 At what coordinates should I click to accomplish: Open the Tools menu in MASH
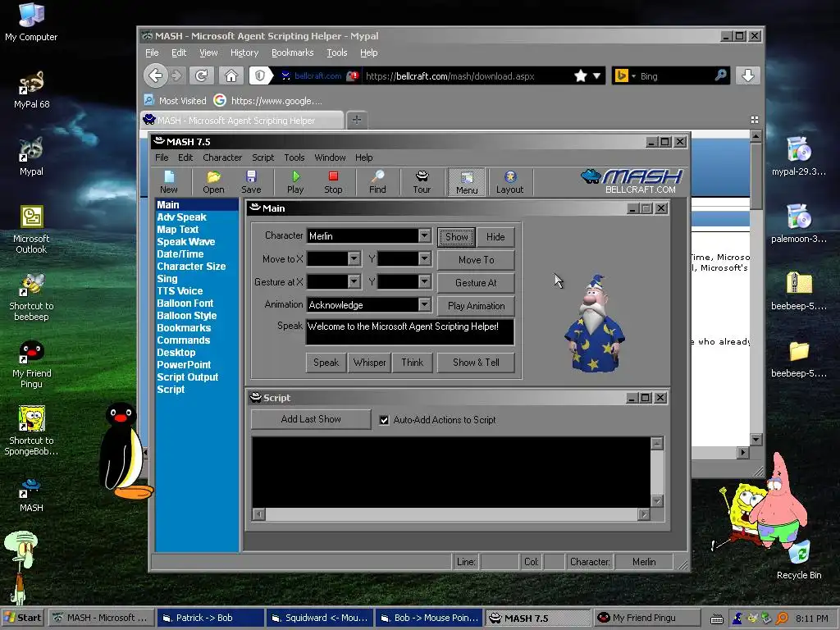[x=294, y=157]
